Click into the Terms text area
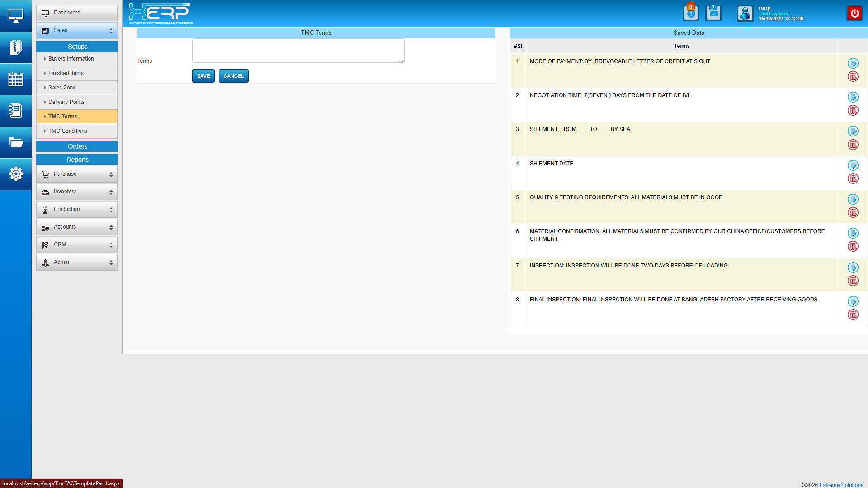Viewport: 868px width, 488px height. [x=298, y=51]
